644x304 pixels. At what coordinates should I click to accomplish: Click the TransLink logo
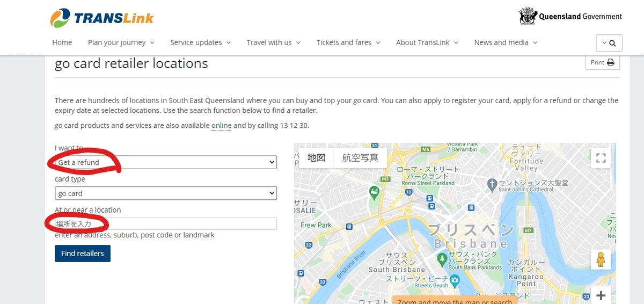(x=102, y=18)
